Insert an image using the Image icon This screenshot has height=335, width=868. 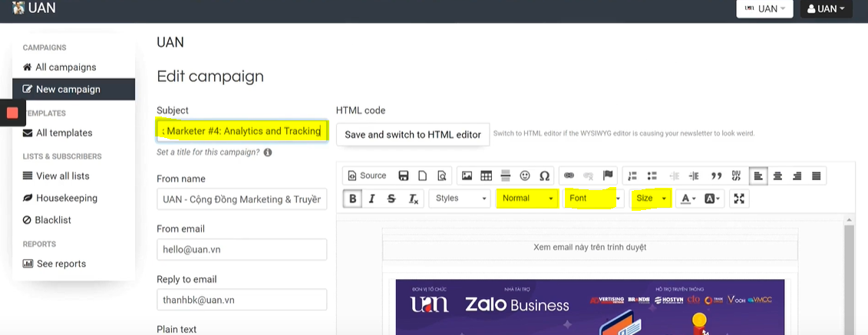pyautogui.click(x=467, y=176)
